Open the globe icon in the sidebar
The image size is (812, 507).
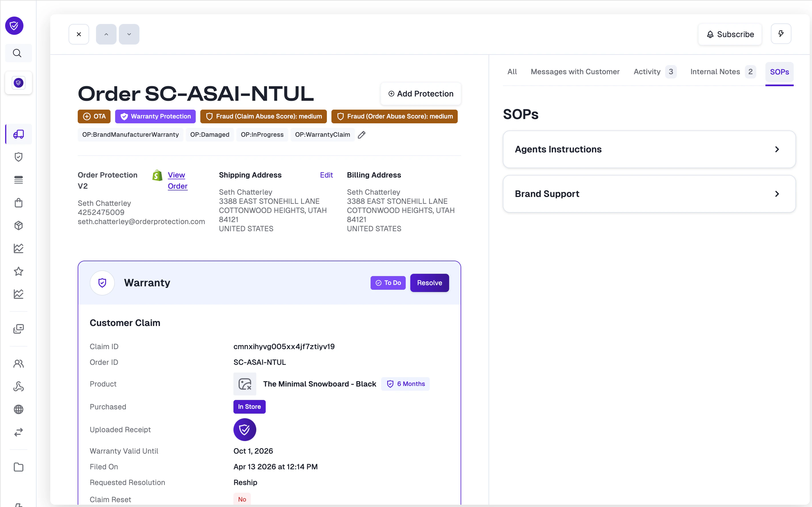[x=19, y=409]
